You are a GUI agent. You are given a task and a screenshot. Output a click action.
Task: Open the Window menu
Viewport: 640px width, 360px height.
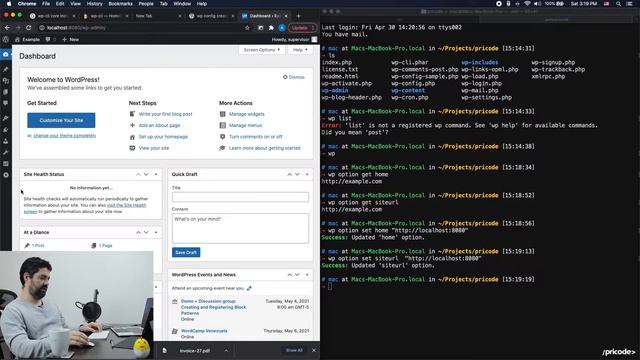[x=182, y=4]
